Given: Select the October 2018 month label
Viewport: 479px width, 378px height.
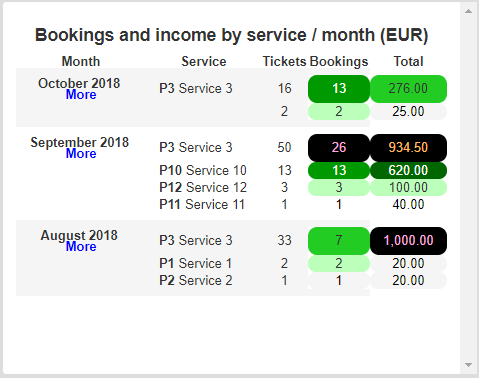Looking at the screenshot, I should [79, 83].
